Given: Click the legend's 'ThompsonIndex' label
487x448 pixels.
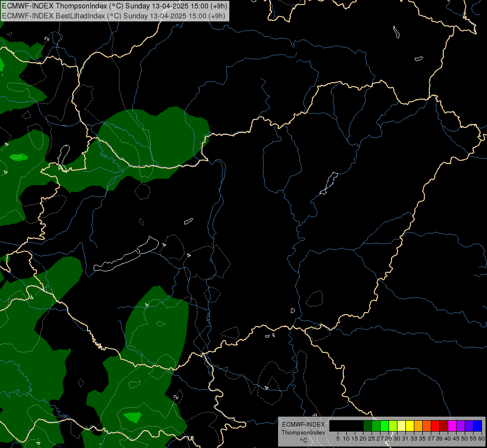Looking at the screenshot, I should [303, 433].
